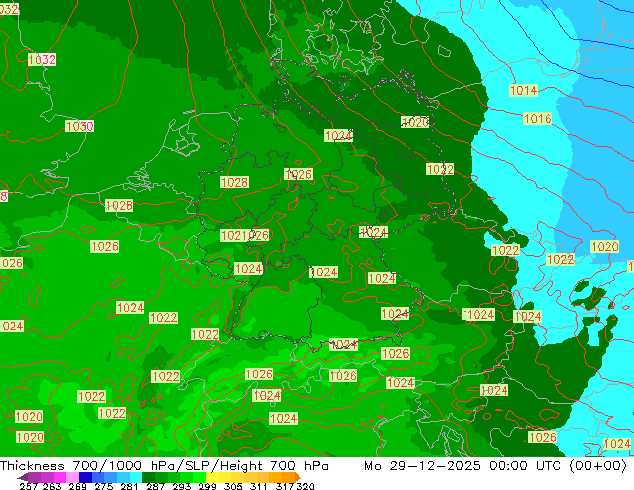The width and height of the screenshot is (634, 490).
Task: Click the bright magenta legend swatch
Action: tap(60, 477)
